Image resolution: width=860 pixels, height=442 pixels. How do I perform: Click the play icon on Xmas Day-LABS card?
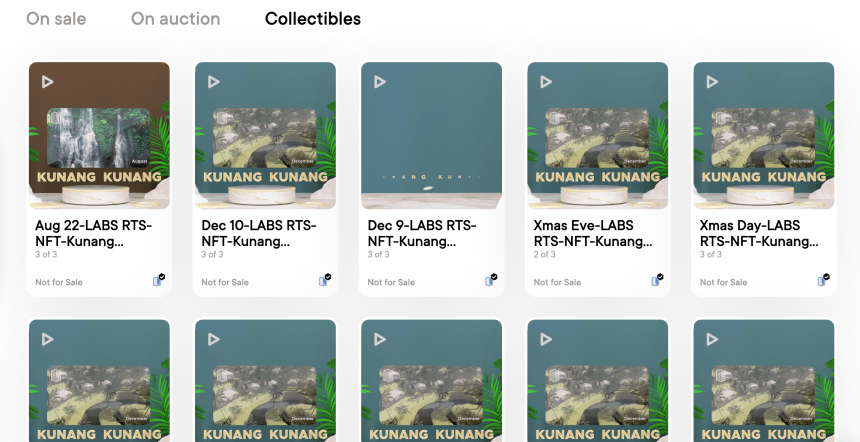712,82
